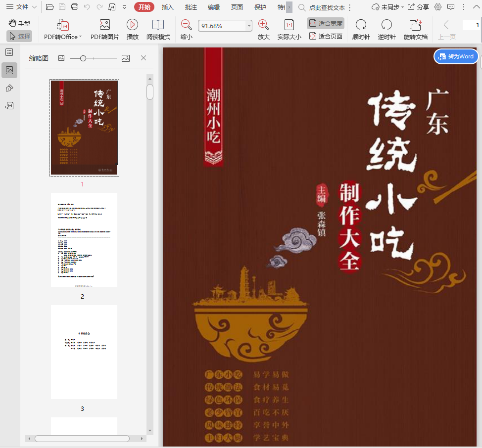The image size is (482, 448).
Task: Toggle 适合宽度 fit width mode
Action: pos(326,23)
